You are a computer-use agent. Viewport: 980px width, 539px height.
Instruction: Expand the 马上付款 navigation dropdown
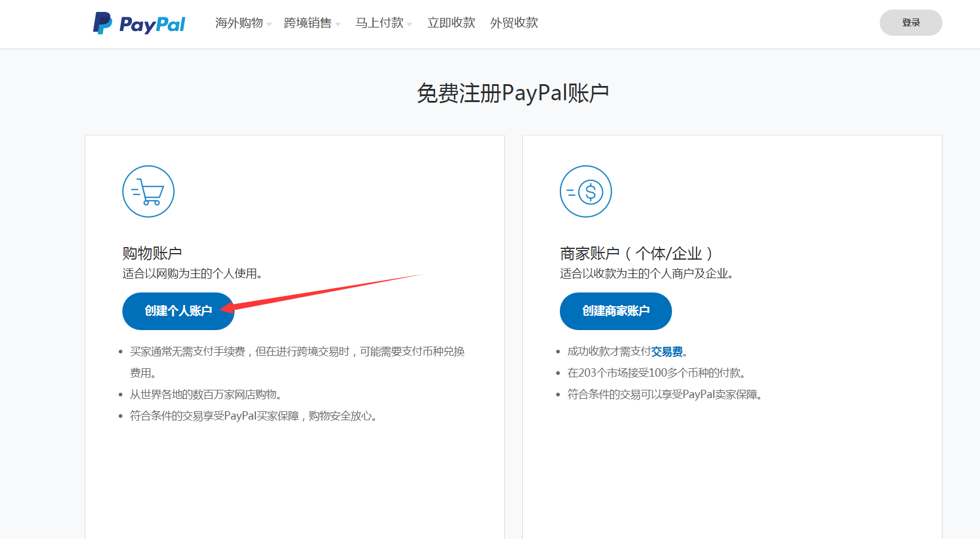pos(383,23)
